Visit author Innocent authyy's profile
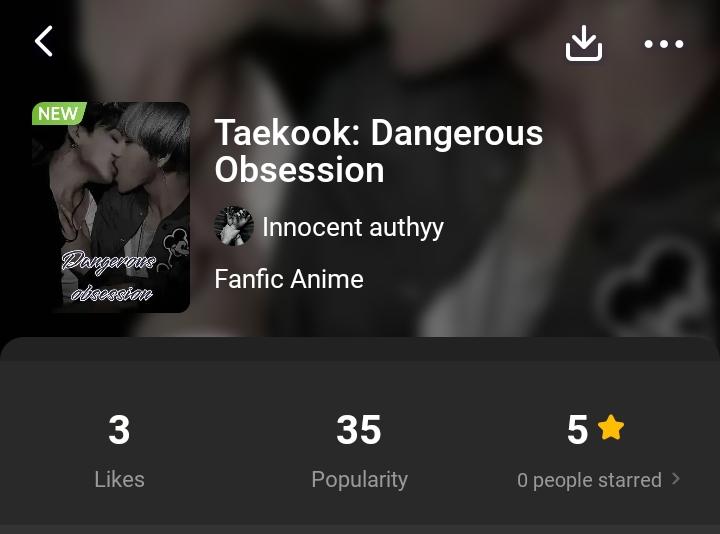720x534 pixels. [x=353, y=228]
